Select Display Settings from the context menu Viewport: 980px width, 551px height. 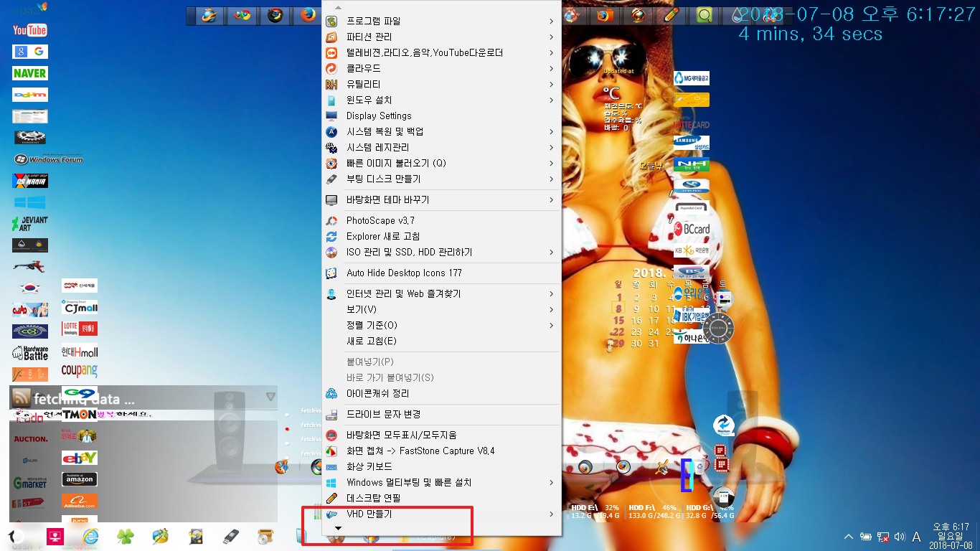(x=441, y=116)
